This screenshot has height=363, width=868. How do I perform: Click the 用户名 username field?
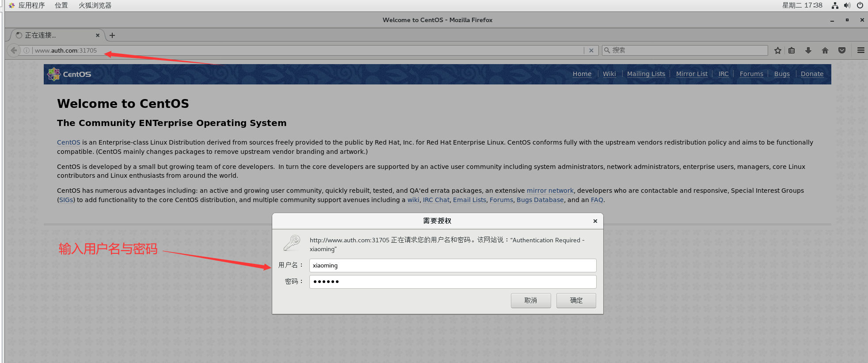click(453, 265)
